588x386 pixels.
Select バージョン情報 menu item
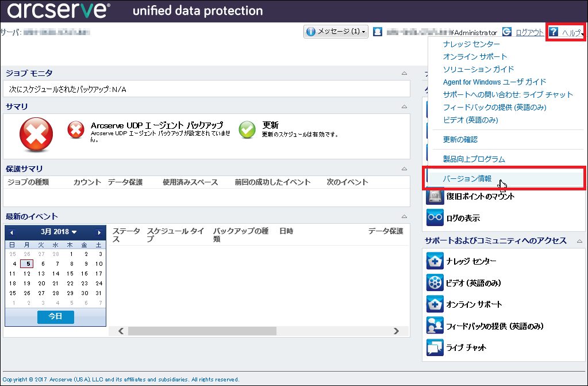point(467,179)
